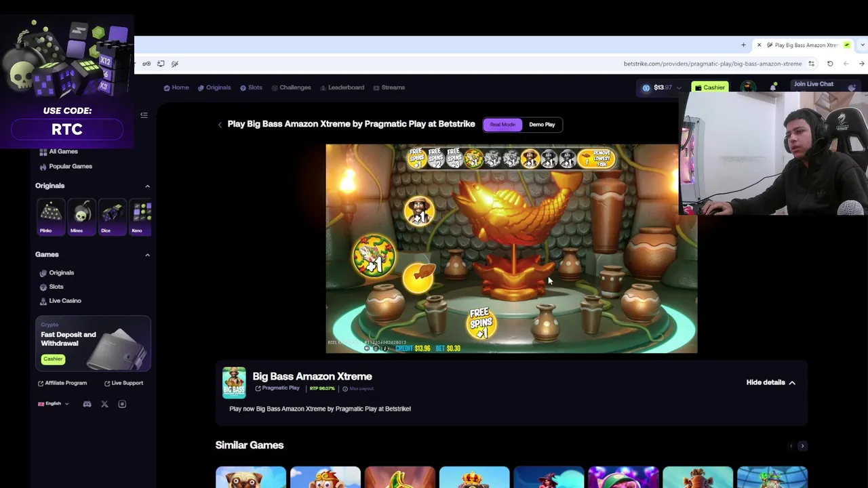The height and width of the screenshot is (488, 868).
Task: Click the browser forward arrow
Action: [x=861, y=64]
